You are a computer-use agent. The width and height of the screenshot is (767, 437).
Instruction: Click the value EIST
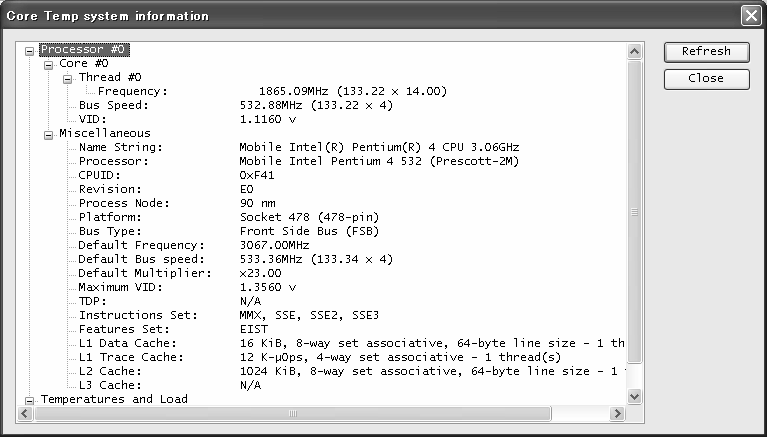point(253,329)
